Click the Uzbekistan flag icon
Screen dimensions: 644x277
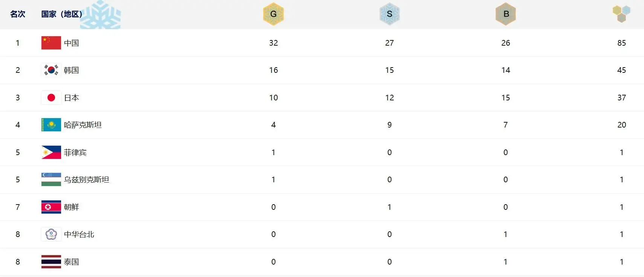[51, 180]
